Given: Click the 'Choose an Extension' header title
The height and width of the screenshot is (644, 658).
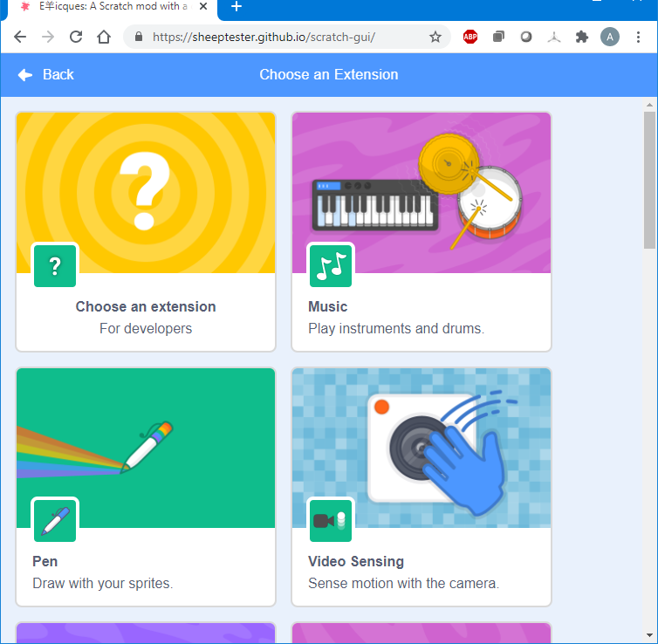Looking at the screenshot, I should [329, 75].
